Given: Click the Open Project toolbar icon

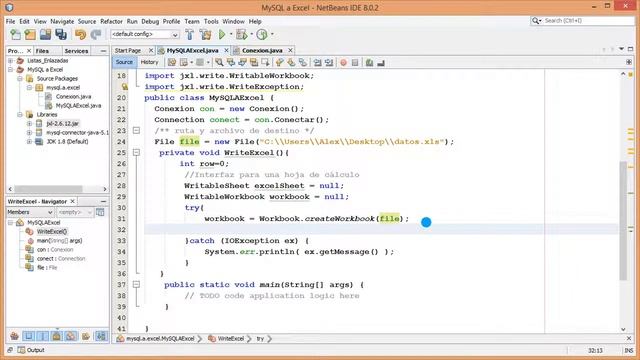Looking at the screenshot, I should [x=45, y=35].
